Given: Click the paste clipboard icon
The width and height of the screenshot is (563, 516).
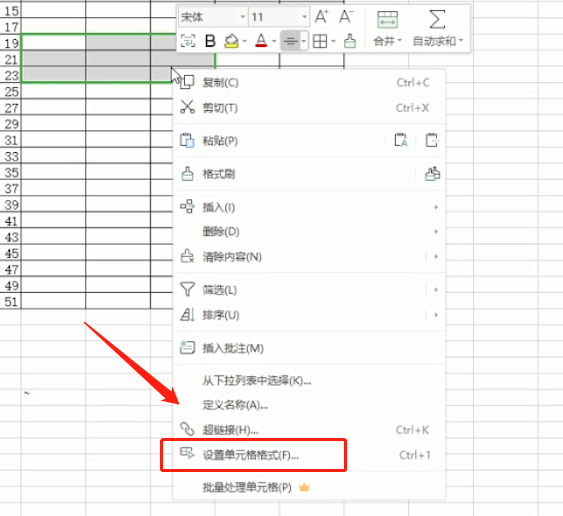Looking at the screenshot, I should coord(187,140).
